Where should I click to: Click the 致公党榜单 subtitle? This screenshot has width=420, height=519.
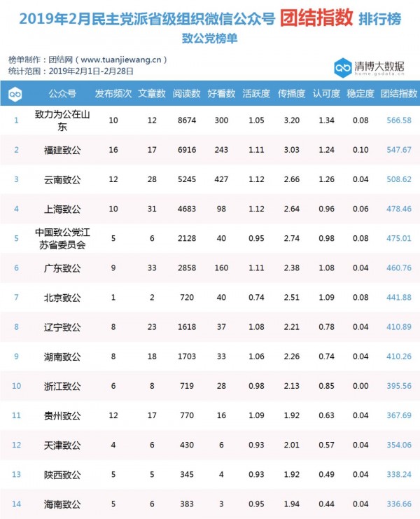[210, 39]
